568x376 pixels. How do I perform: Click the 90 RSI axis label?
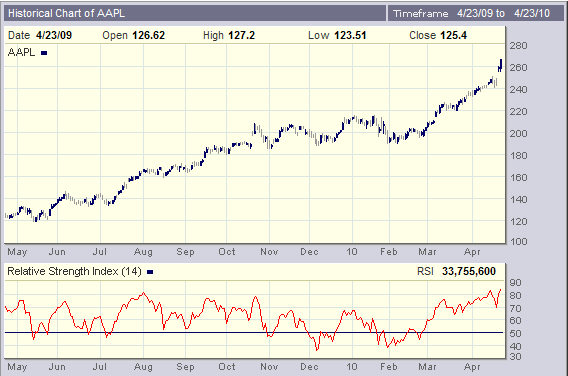tap(515, 283)
